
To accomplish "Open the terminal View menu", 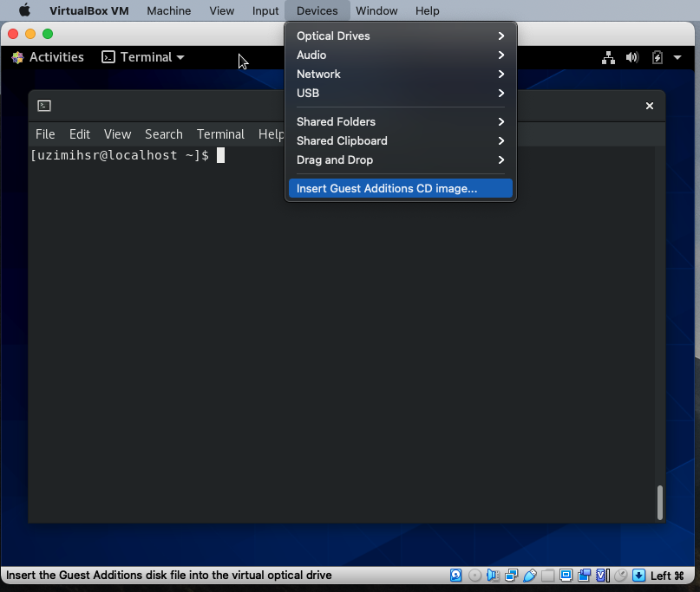I will pos(117,134).
